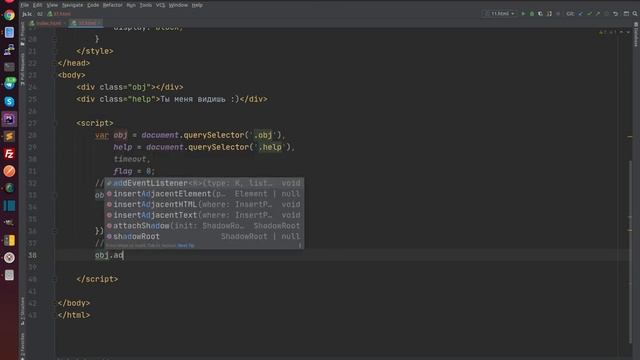
Task: Start debugging with the green bug icon
Action: click(531, 14)
